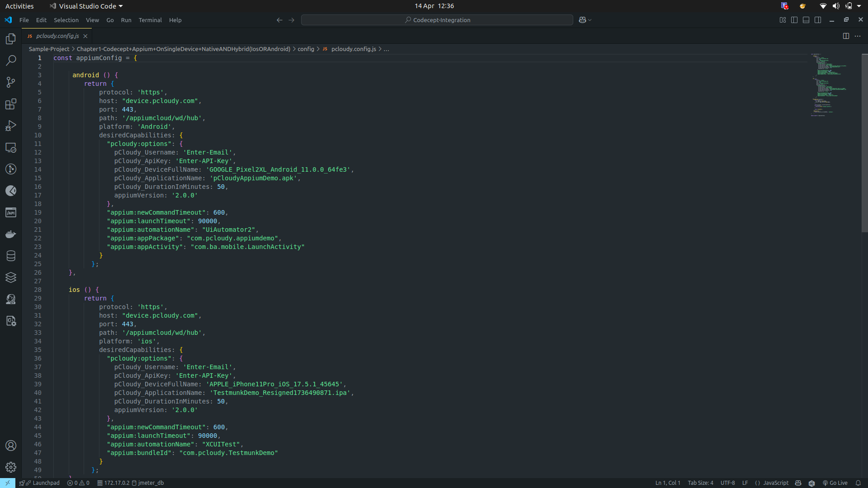The height and width of the screenshot is (488, 868).
Task: Click Tab Size: 4 indicator
Action: click(x=700, y=483)
